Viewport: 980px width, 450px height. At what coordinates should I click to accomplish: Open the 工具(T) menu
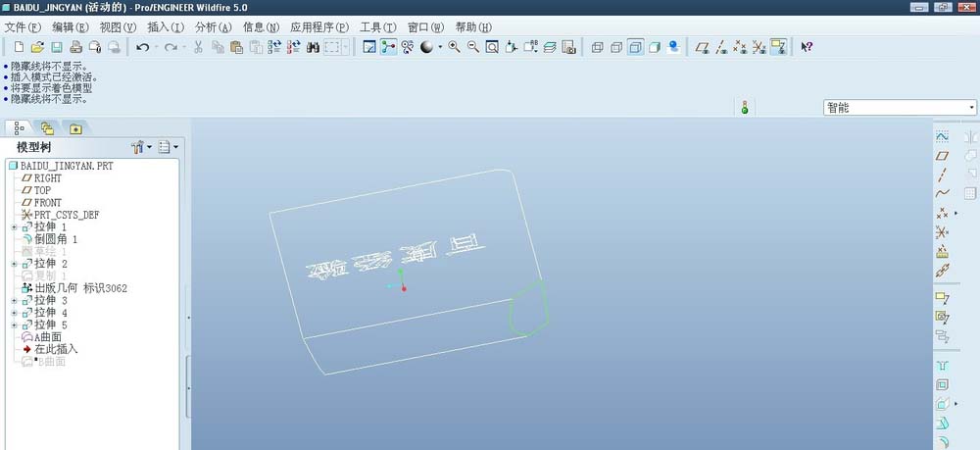[378, 26]
